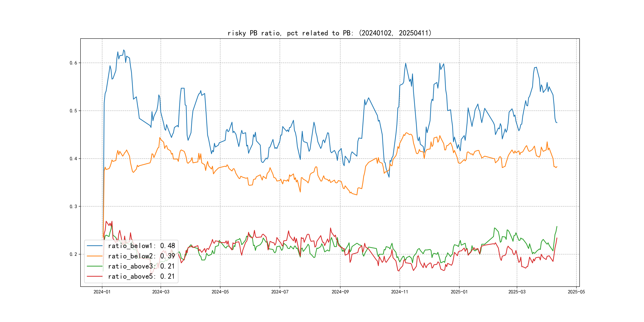Click the 0.3 y-axis tick label
Viewport: 644px width, 322px height.
[73, 207]
